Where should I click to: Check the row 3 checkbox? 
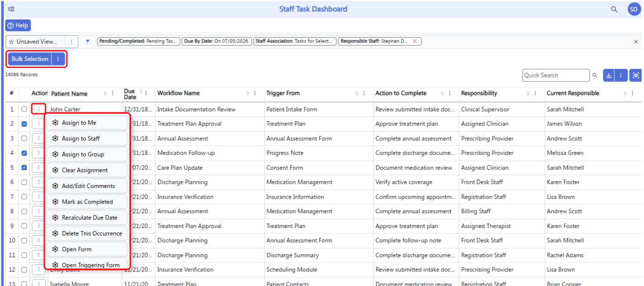(24, 138)
